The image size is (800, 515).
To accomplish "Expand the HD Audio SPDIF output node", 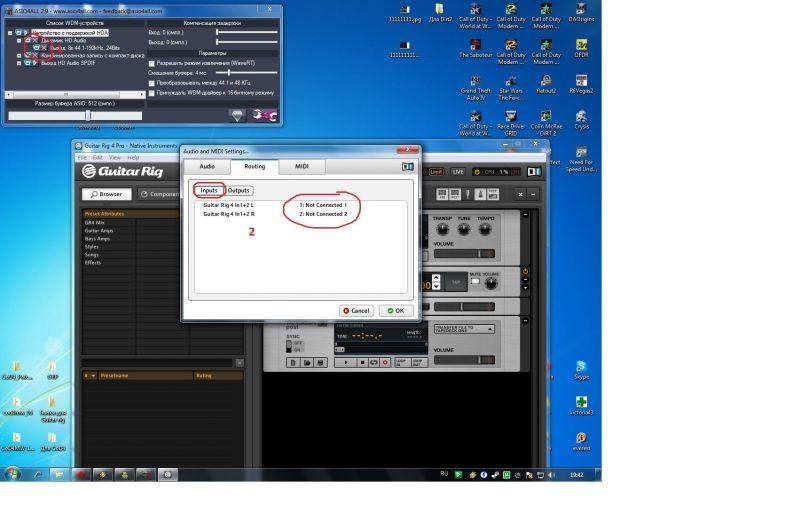I will (x=19, y=62).
